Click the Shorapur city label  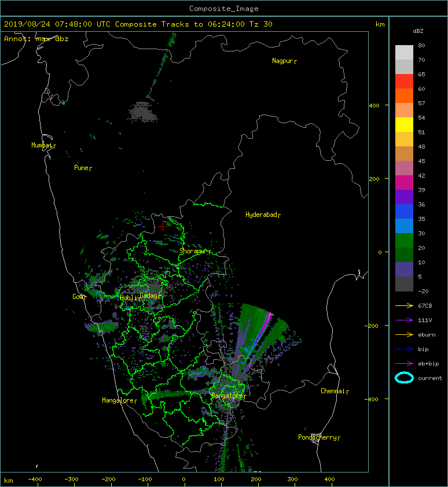[x=193, y=251]
